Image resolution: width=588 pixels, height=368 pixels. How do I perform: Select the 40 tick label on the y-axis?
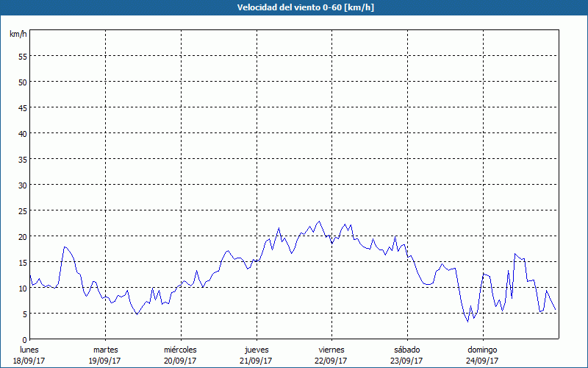click(22, 133)
